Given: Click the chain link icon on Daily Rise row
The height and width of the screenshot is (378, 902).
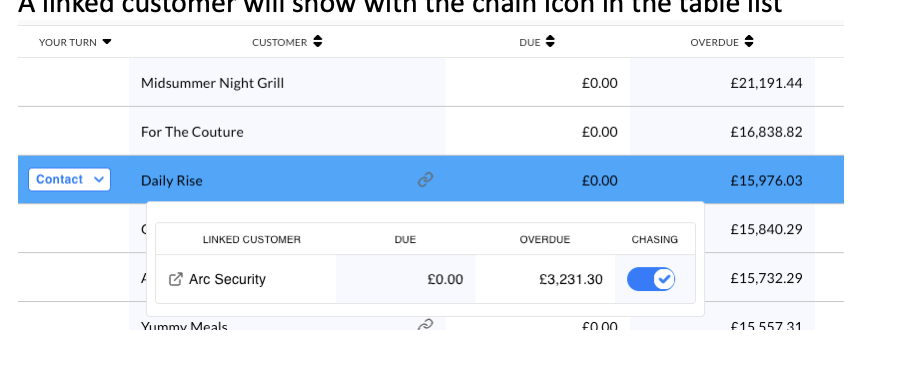Looking at the screenshot, I should click(x=425, y=180).
